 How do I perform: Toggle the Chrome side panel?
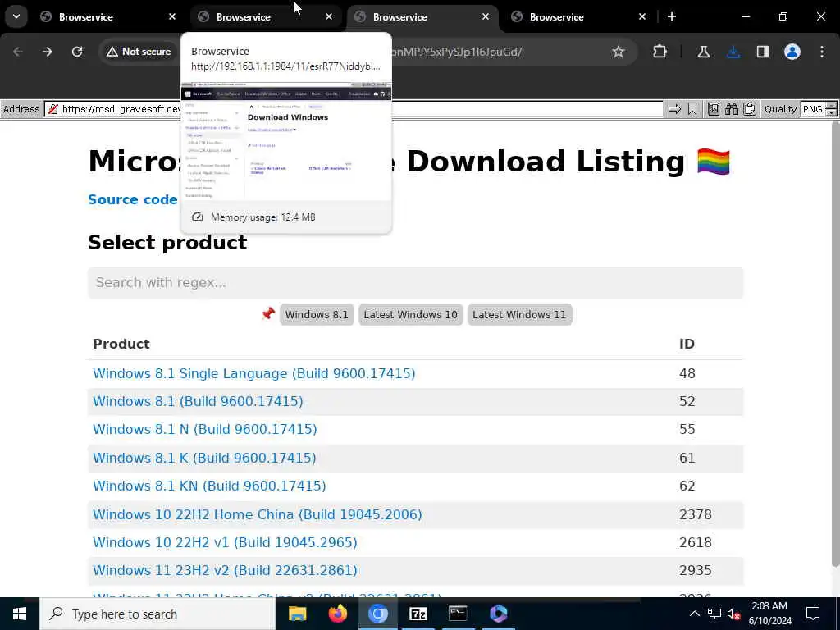(763, 52)
